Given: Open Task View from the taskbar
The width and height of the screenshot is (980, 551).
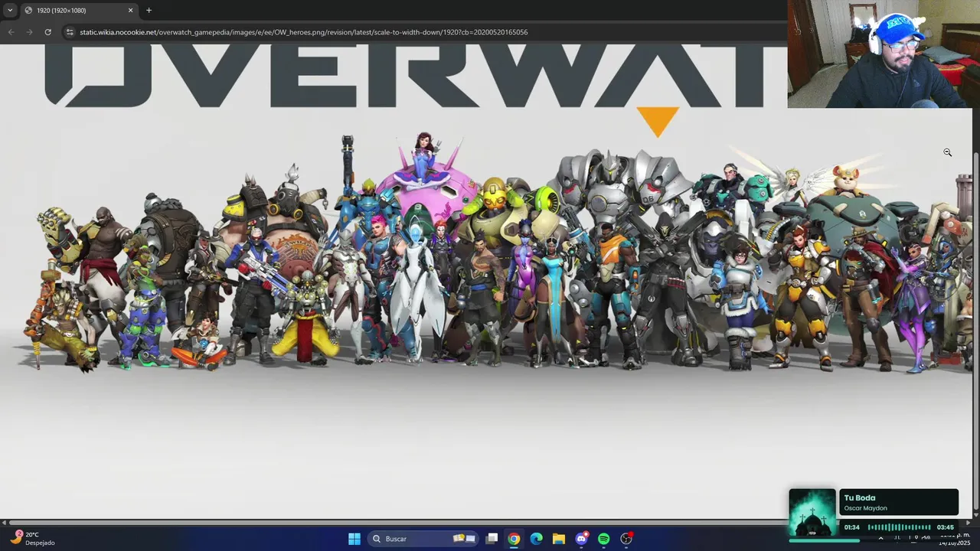Looking at the screenshot, I should 492,539.
